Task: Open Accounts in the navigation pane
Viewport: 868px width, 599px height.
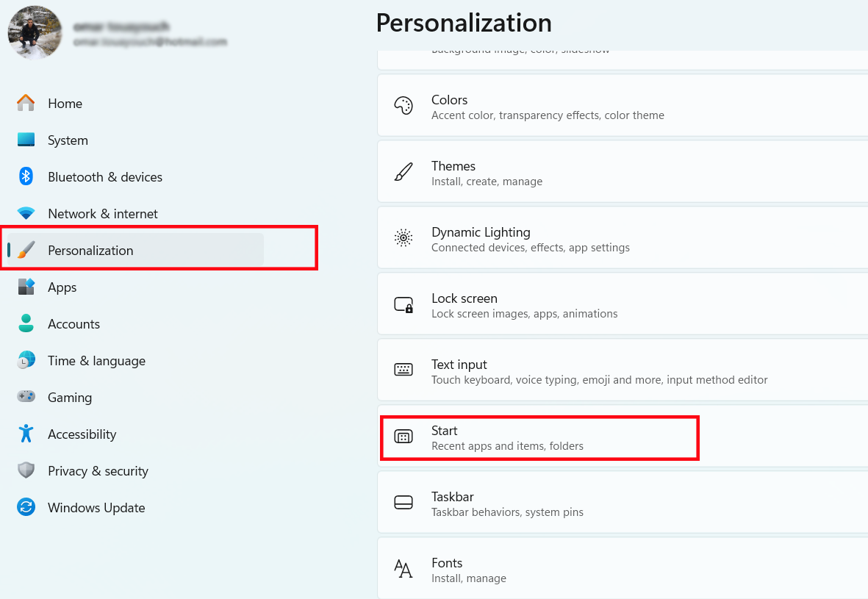Action: pos(73,324)
